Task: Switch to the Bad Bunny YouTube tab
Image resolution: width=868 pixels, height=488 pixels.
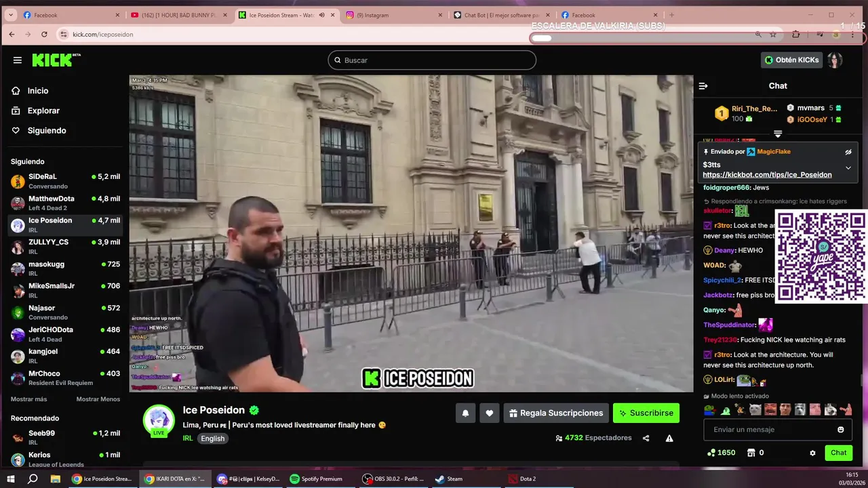Action: [178, 15]
